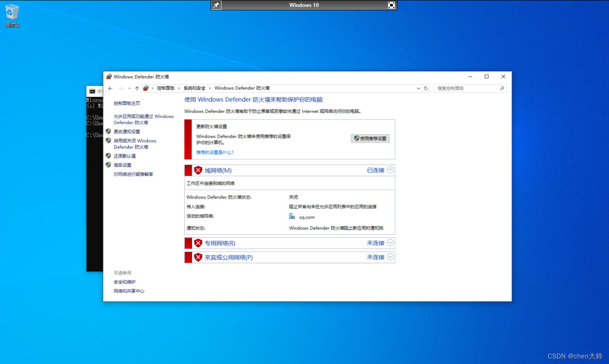Image resolution: width=609 pixels, height=364 pixels.
Task: Click the search magnifier icon
Action: pos(502,88)
